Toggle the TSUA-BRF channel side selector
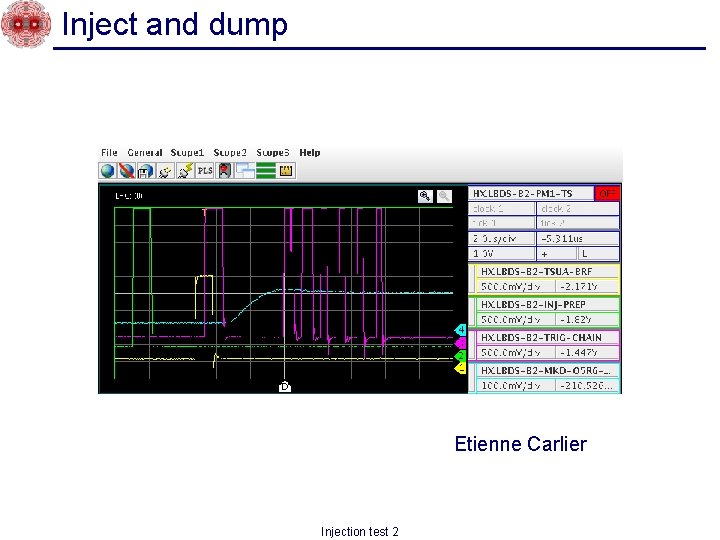 pos(472,279)
